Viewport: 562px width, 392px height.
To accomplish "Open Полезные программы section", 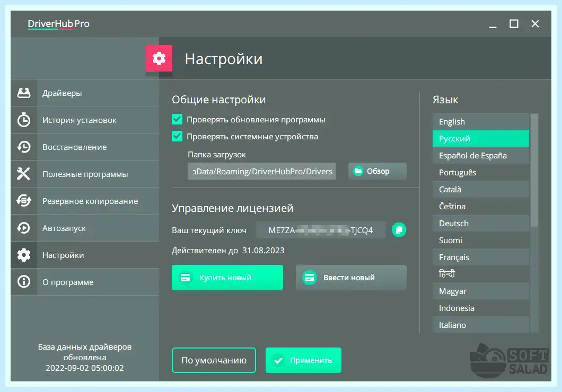I will pyautogui.click(x=85, y=174).
